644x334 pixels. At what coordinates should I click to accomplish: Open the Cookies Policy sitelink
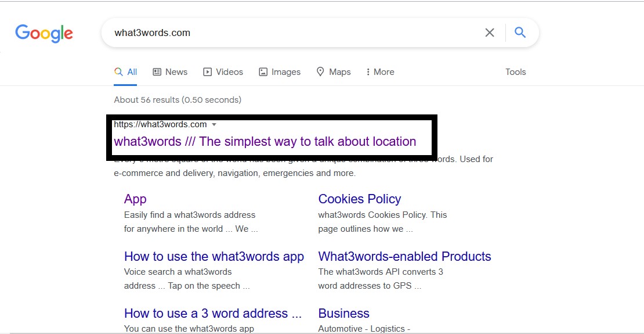coord(359,199)
